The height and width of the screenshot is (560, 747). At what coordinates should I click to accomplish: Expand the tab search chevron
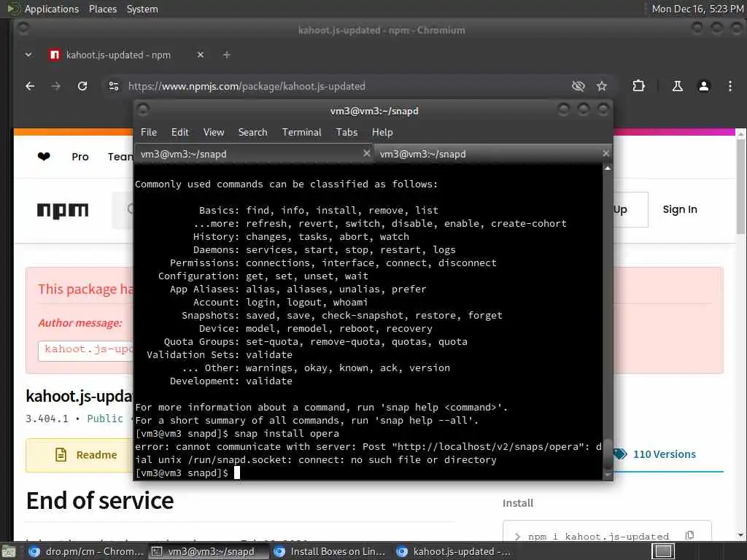(x=28, y=55)
